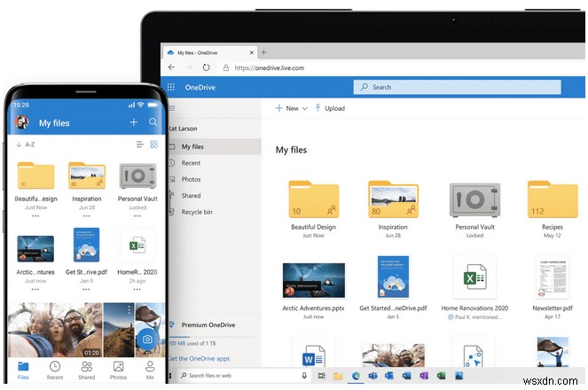Open OneNote from the taskbar
The image size is (588, 390).
click(x=424, y=376)
